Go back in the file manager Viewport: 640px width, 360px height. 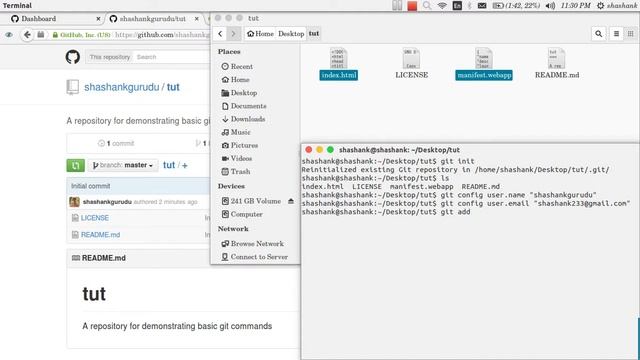pos(220,33)
